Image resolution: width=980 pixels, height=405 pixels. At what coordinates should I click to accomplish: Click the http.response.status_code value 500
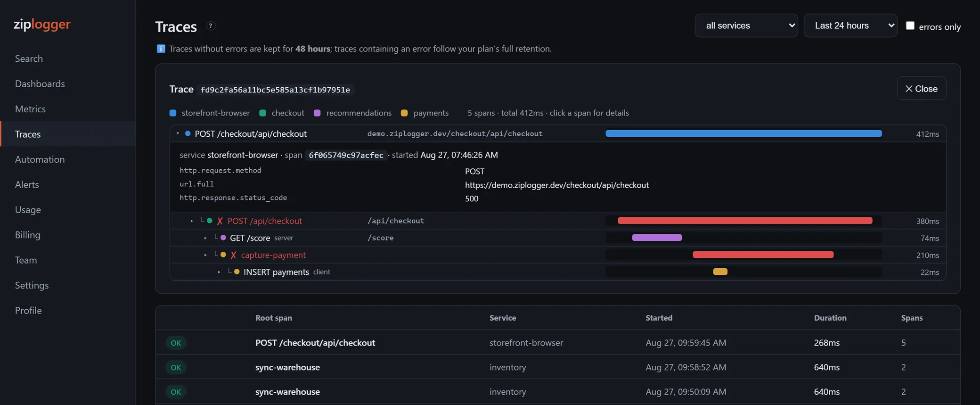coord(472,198)
